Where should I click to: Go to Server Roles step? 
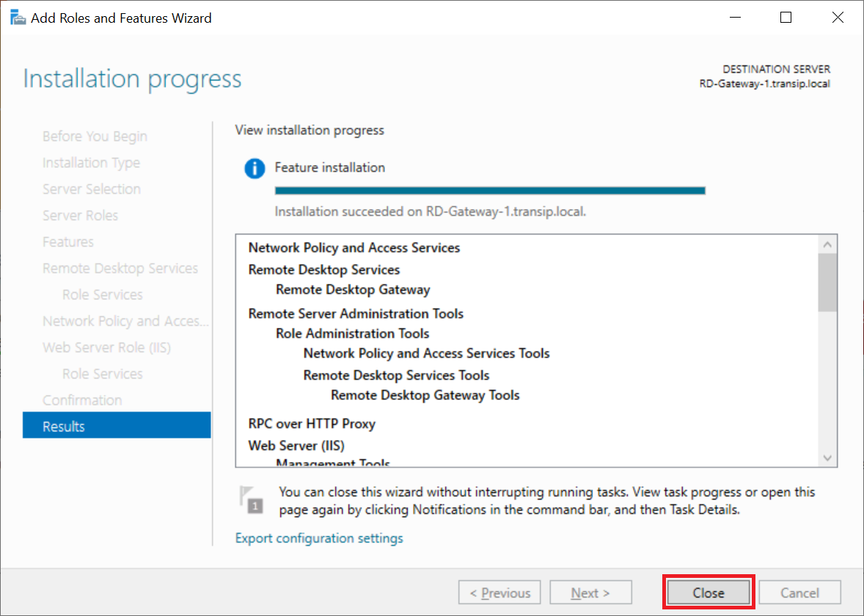pyautogui.click(x=80, y=215)
